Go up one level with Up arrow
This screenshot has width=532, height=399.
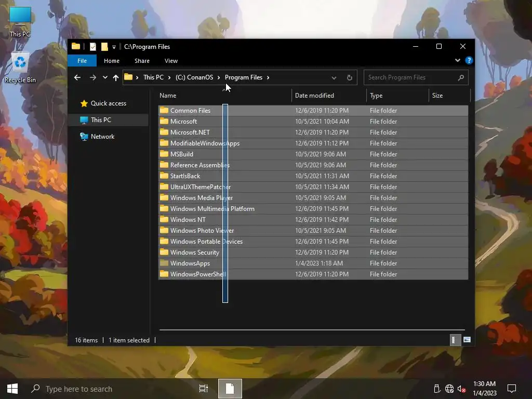click(x=116, y=77)
